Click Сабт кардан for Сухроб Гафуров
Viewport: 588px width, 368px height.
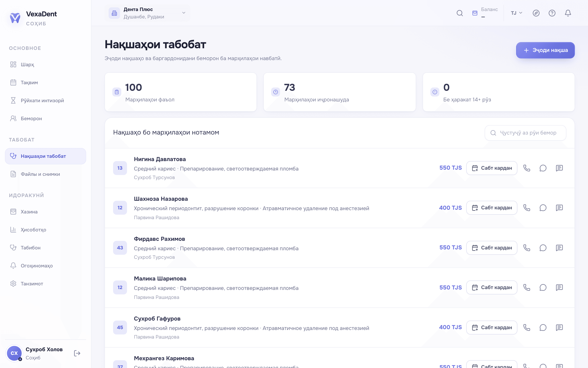(492, 327)
